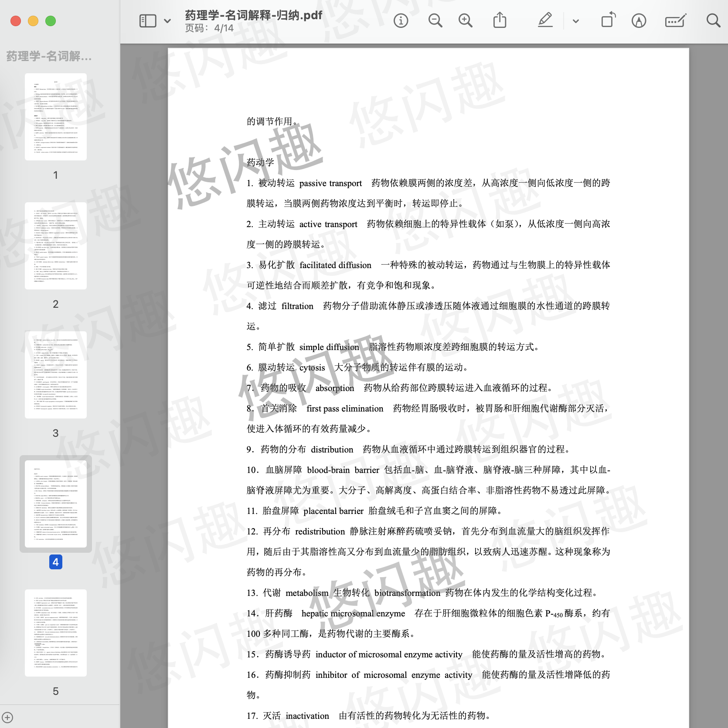Rotate the page with rotate button
The image size is (728, 728).
tap(608, 21)
